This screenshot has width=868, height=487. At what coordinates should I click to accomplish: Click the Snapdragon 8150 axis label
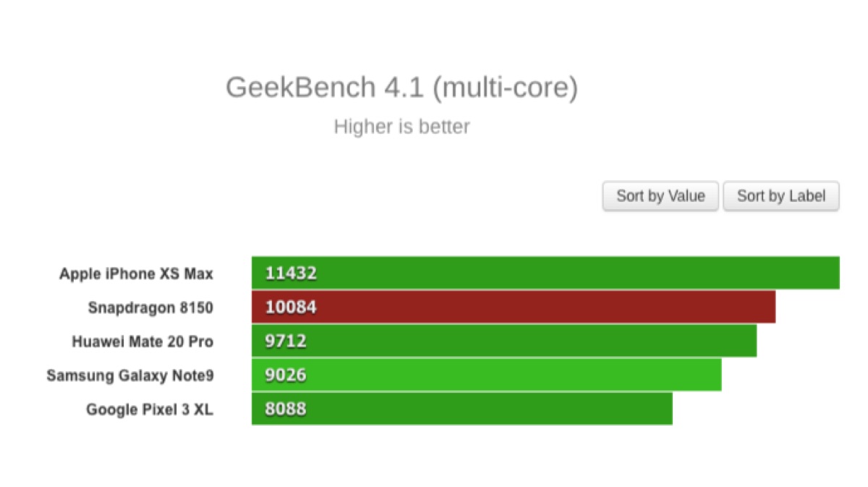(x=150, y=308)
